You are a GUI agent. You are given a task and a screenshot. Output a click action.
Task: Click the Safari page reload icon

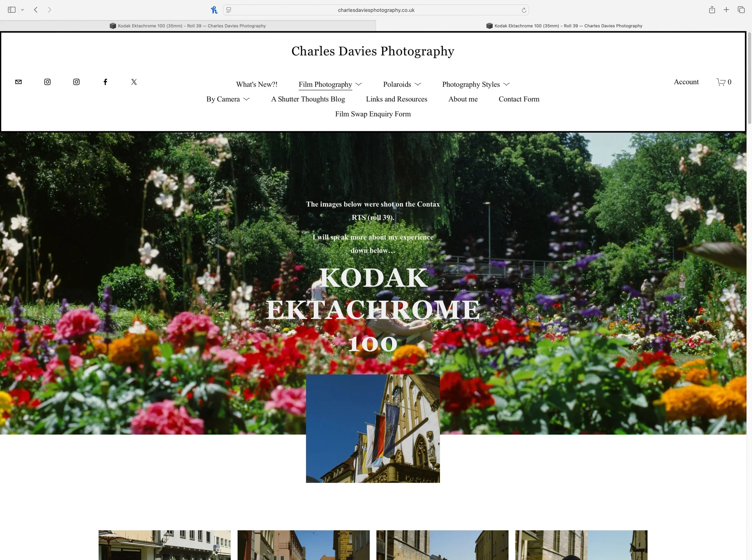[x=523, y=10]
